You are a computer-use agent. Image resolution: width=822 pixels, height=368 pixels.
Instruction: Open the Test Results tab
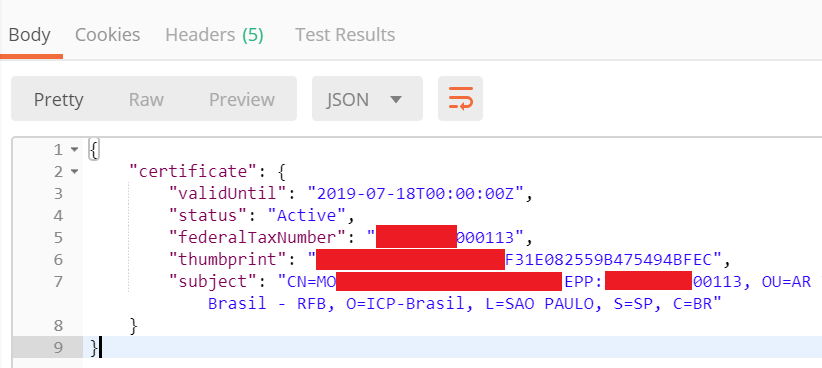(x=345, y=35)
